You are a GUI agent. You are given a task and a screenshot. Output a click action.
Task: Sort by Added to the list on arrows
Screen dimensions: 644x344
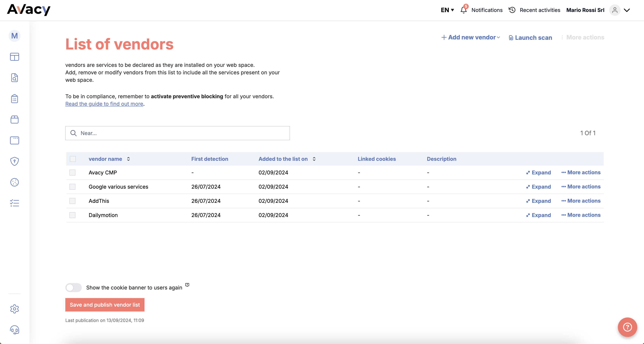click(x=314, y=159)
